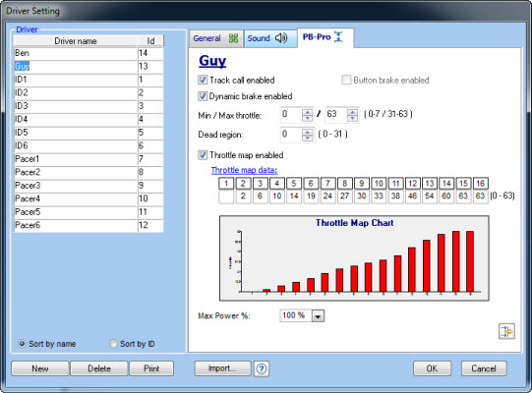Click the transfer settings icon near chart
532x393 pixels.
point(506,331)
